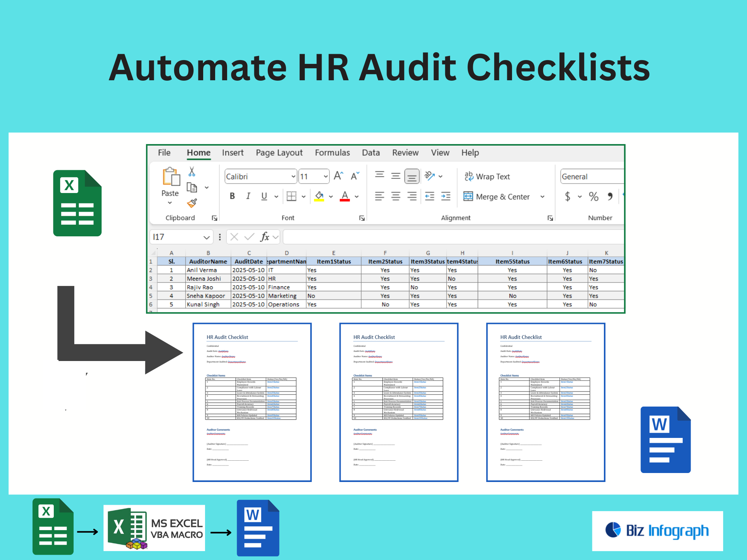747x560 pixels.
Task: Click the Sneha Kapoor cell
Action: (x=208, y=296)
